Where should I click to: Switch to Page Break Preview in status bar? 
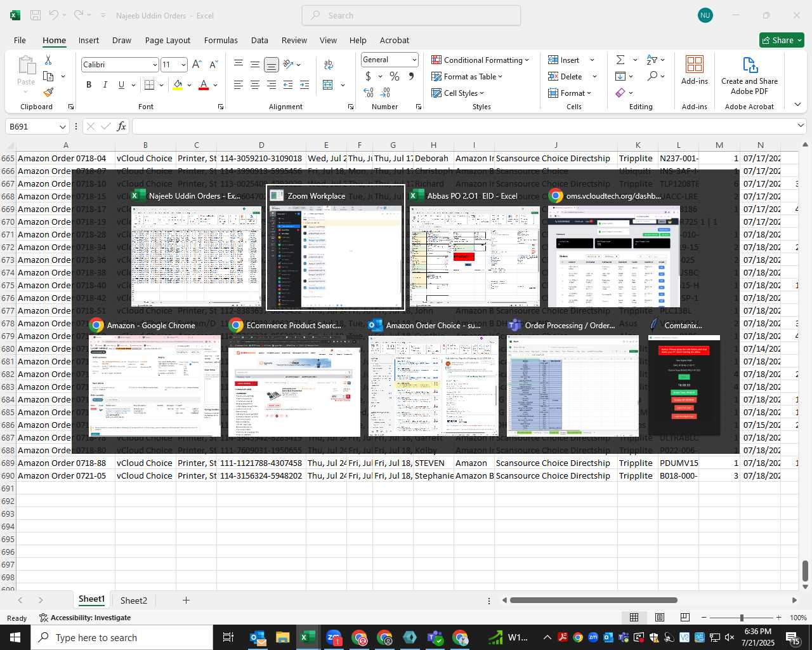(684, 618)
